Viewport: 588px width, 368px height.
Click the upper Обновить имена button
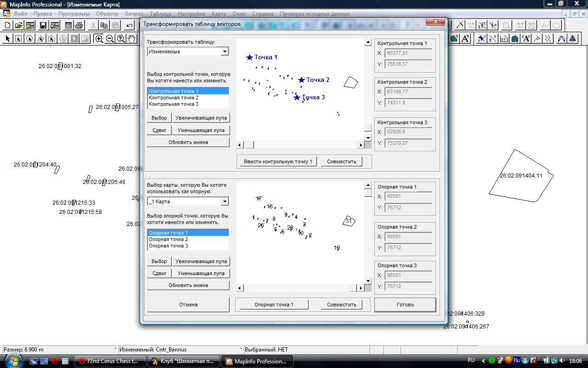click(x=188, y=142)
